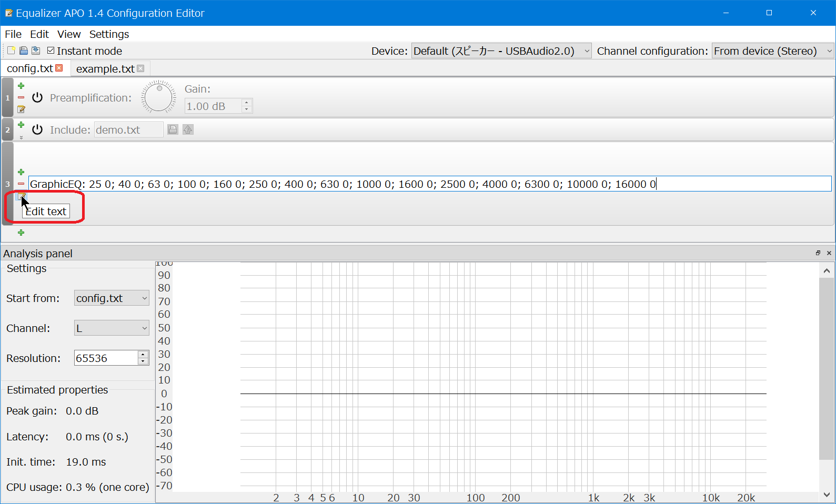
Task: Expand the Start from config.txt dropdown
Action: (112, 298)
